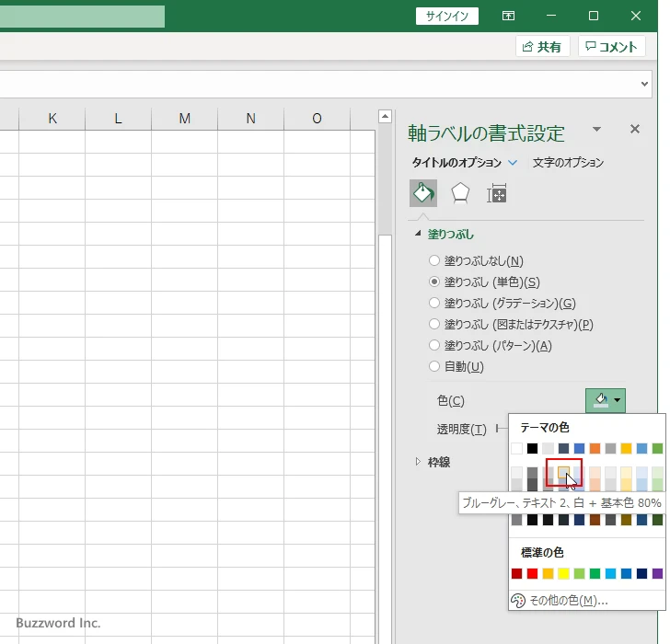The height and width of the screenshot is (644, 670).
Task: Expand the formula bar chevron
Action: (644, 84)
